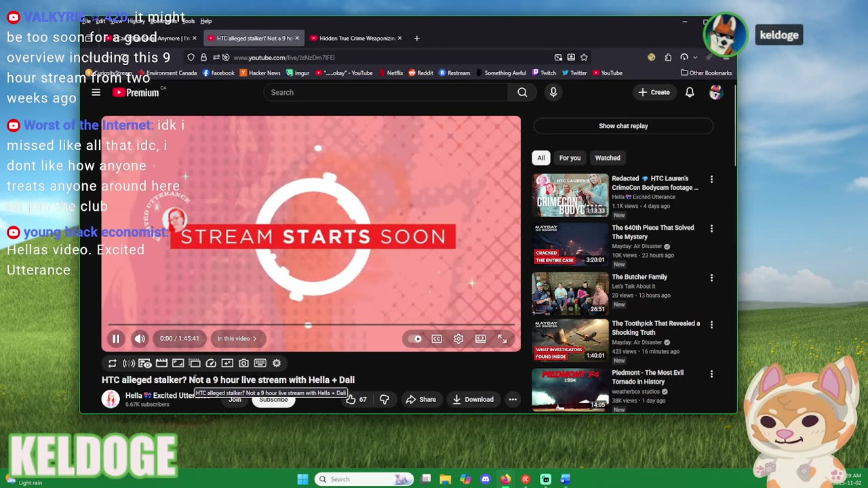Open options menu for 640th Piece video
Image resolution: width=868 pixels, height=488 pixels.
click(x=711, y=228)
